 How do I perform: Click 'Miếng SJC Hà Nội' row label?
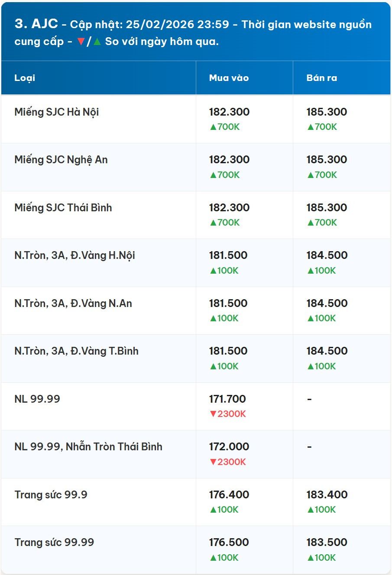click(x=56, y=112)
